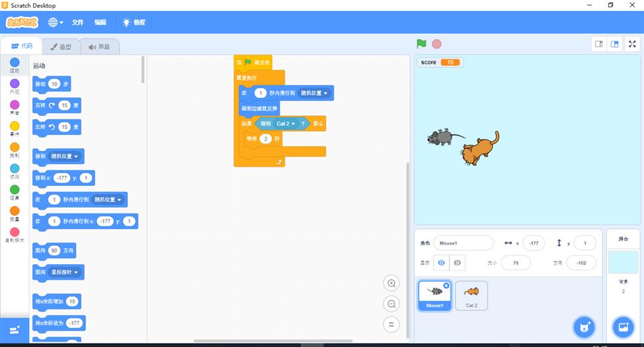Click the green flag to run project
This screenshot has width=644, height=347.
422,44
